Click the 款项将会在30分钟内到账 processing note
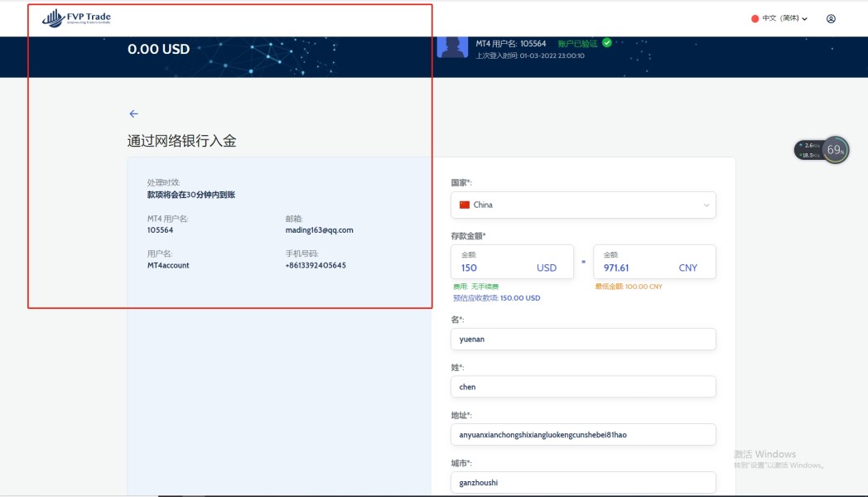The image size is (868, 497). 191,195
